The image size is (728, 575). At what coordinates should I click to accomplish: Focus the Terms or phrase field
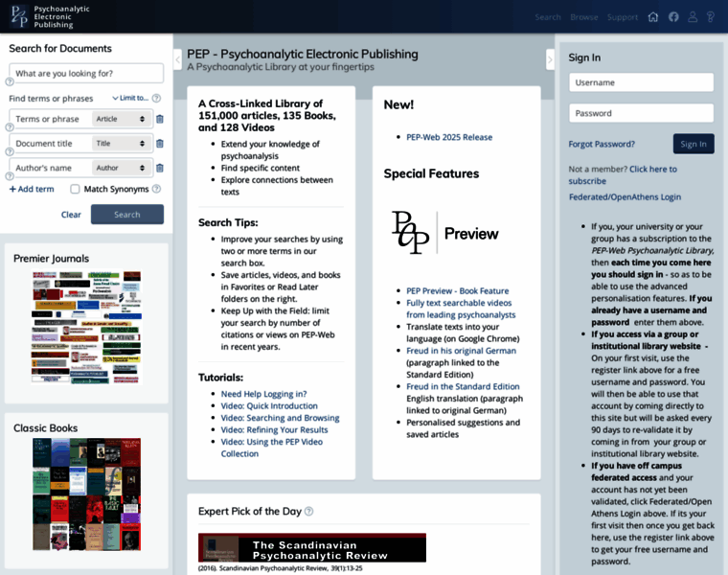click(x=52, y=119)
